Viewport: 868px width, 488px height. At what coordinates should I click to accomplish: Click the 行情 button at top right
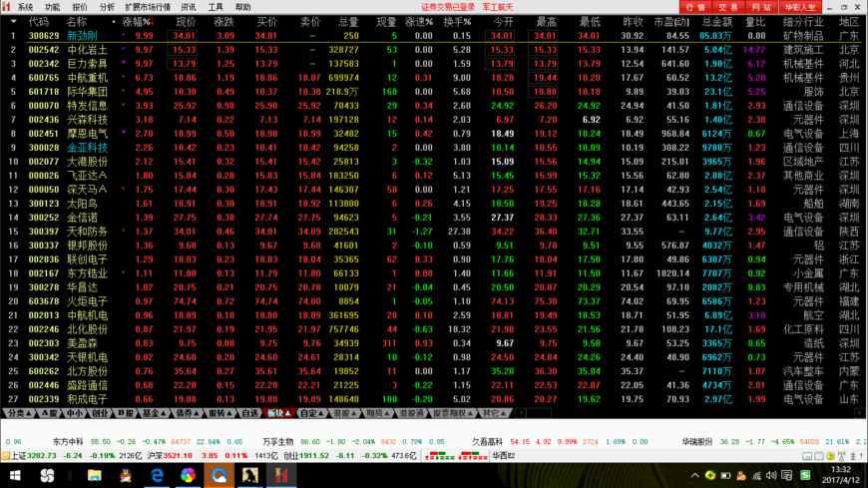tap(695, 7)
